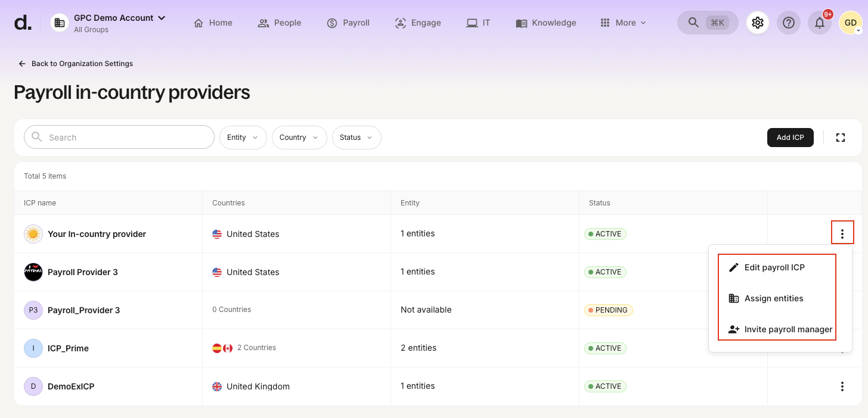This screenshot has height=418, width=868.
Task: Select Invite payroll manager option
Action: coord(788,329)
